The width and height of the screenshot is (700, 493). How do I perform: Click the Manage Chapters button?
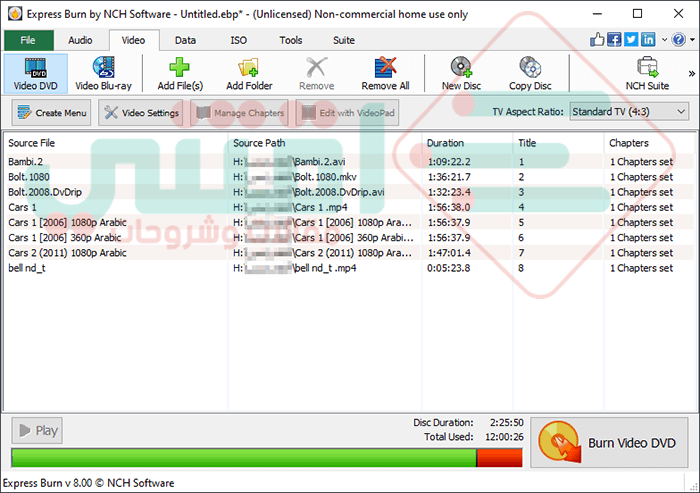point(239,113)
